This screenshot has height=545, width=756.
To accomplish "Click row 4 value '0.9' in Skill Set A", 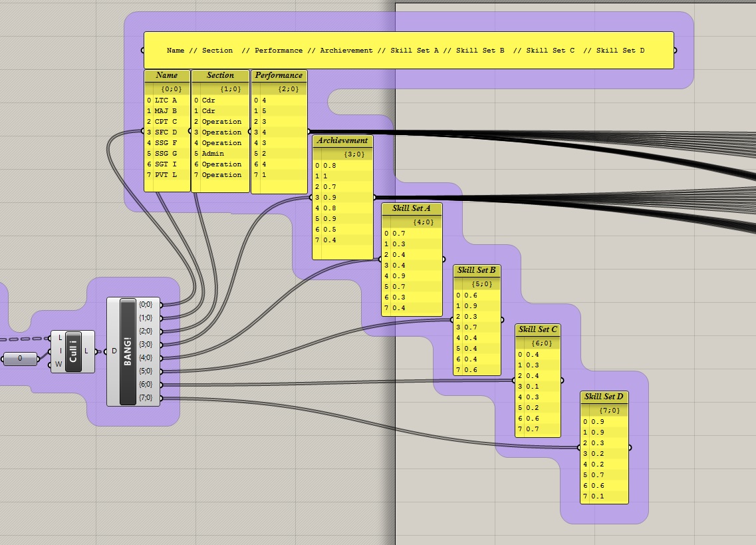I will click(412, 276).
